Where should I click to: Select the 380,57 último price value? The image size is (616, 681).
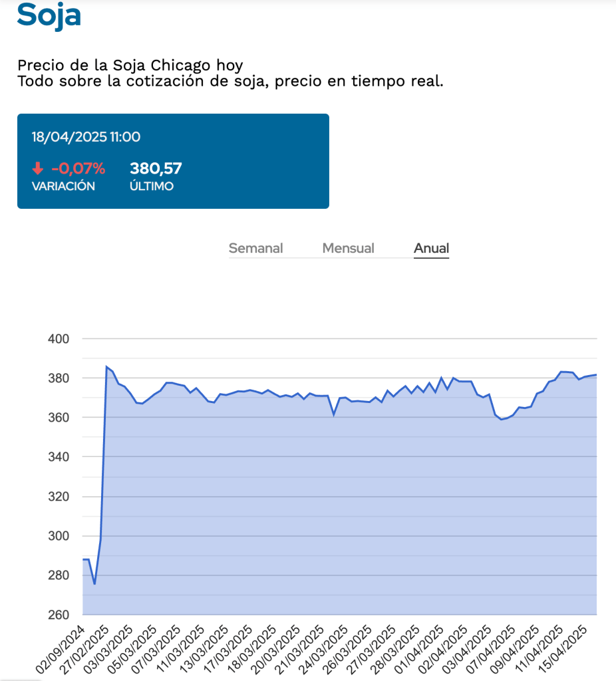coord(156,169)
